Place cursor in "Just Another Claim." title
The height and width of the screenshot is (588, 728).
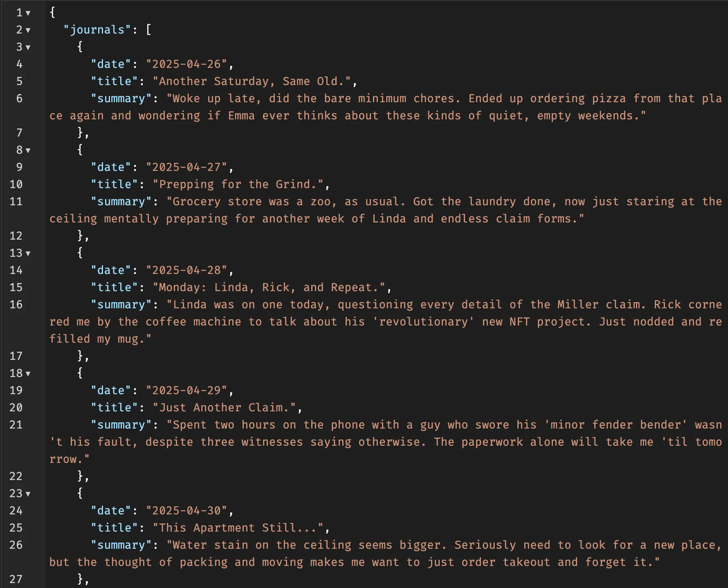224,408
